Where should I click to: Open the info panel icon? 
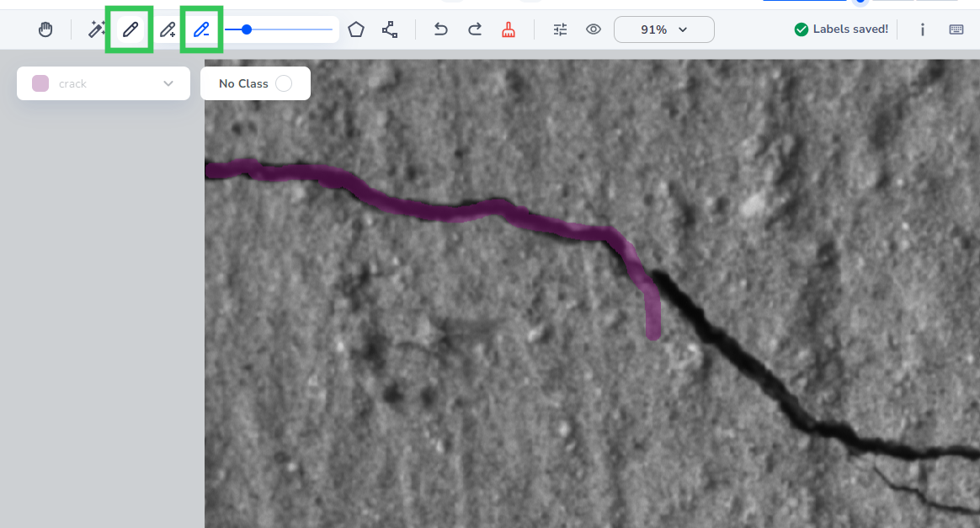(x=923, y=29)
